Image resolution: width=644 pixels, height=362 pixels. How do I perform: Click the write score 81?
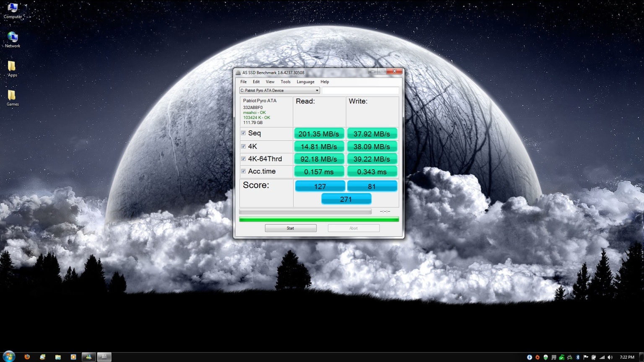click(x=372, y=186)
